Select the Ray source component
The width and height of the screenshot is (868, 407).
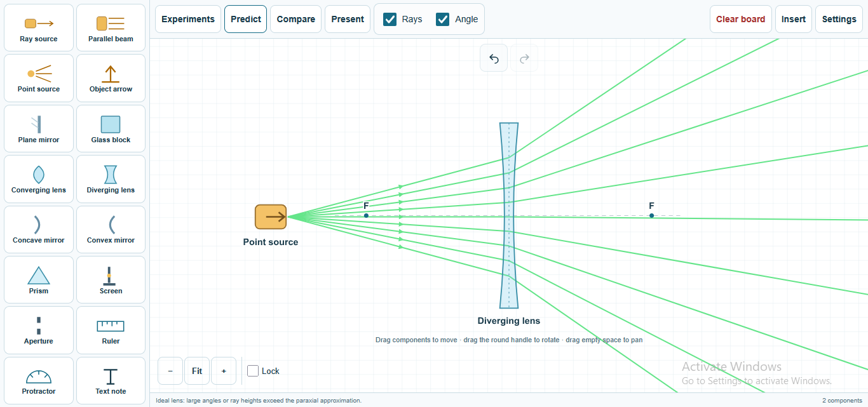click(x=39, y=28)
